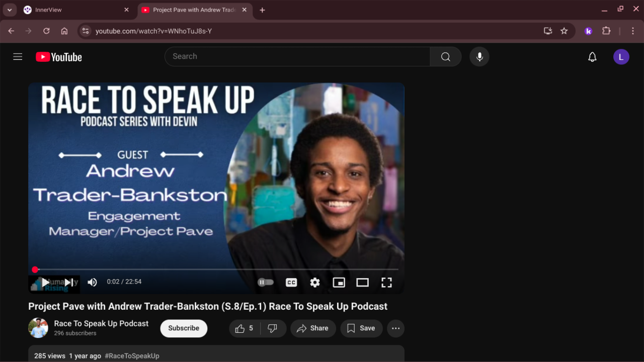Switch to the InnerView tab
Viewport: 644px width, 362px height.
pos(76,10)
